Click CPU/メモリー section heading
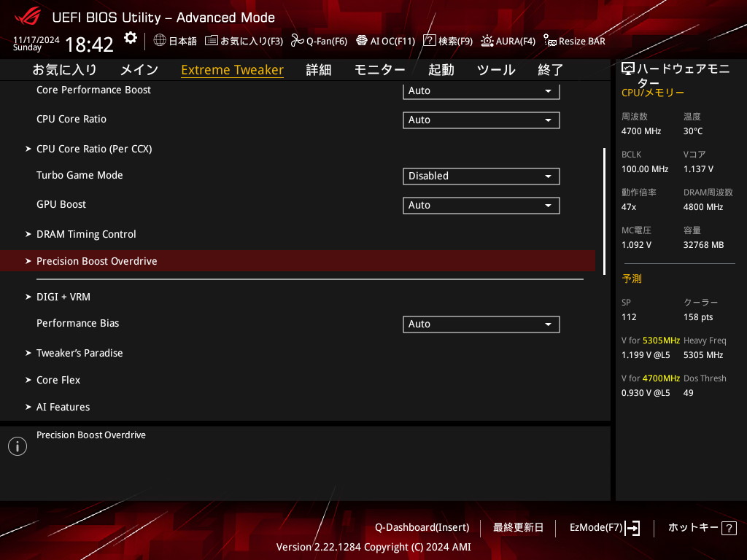Image resolution: width=747 pixels, height=560 pixels. point(653,93)
